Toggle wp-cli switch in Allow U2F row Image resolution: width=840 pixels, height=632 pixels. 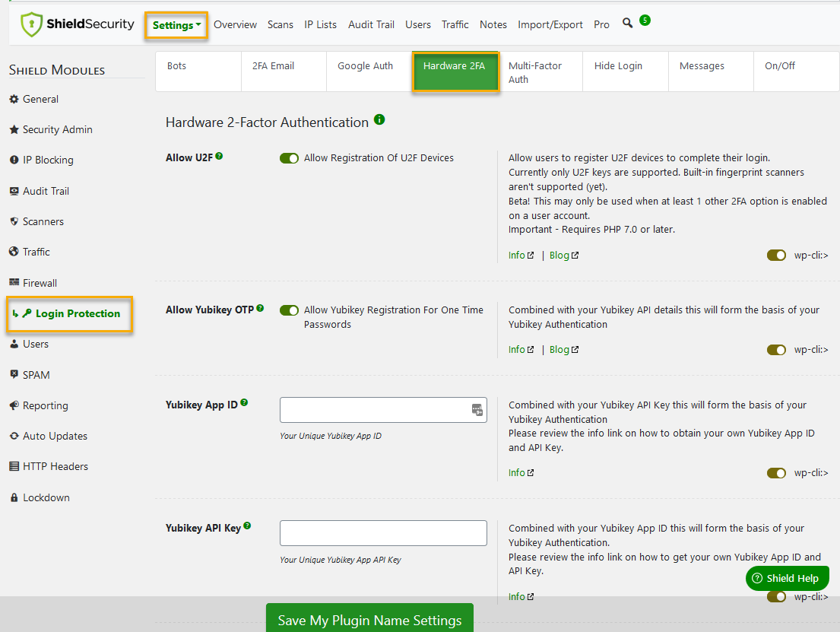776,256
